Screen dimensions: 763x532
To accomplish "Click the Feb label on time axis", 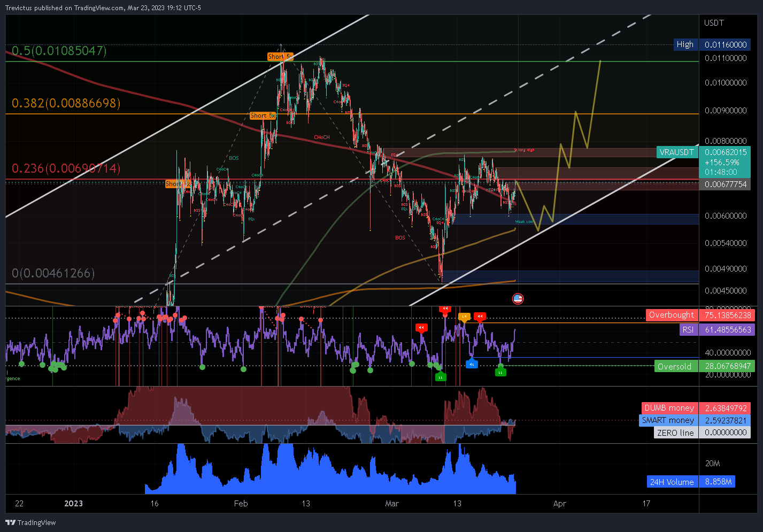I will coord(241,503).
